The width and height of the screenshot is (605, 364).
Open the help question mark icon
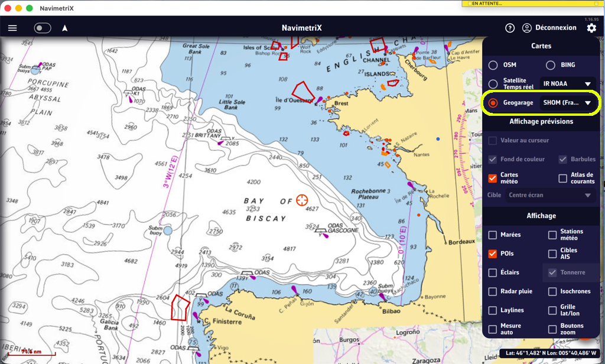point(510,28)
